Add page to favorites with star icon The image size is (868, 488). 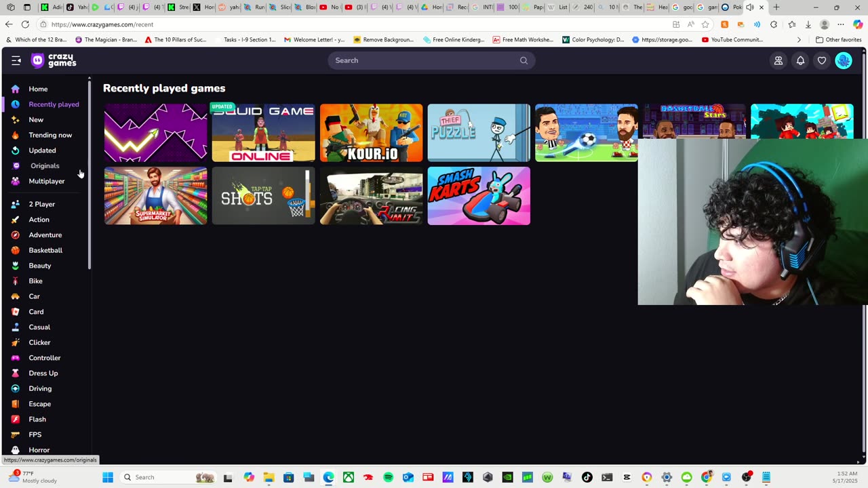705,24
